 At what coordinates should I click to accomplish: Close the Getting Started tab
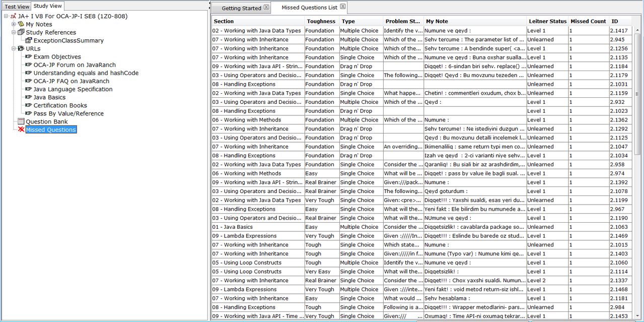[x=267, y=7]
